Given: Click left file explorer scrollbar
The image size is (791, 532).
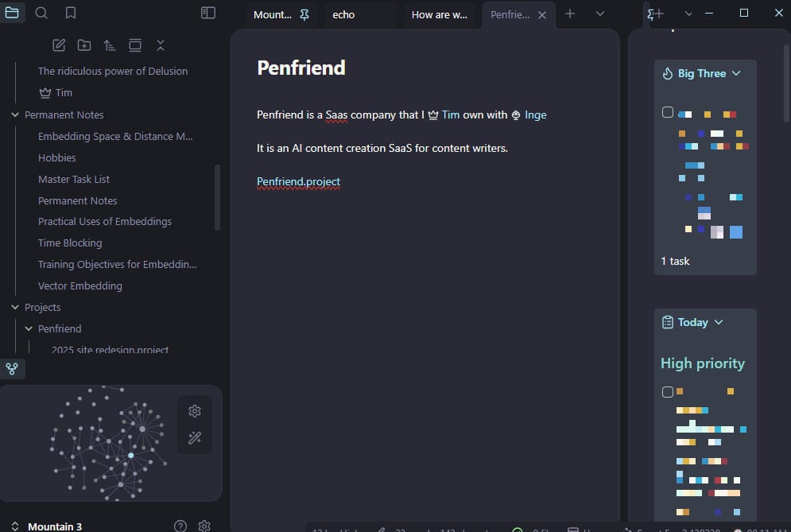Looking at the screenshot, I should click(217, 197).
